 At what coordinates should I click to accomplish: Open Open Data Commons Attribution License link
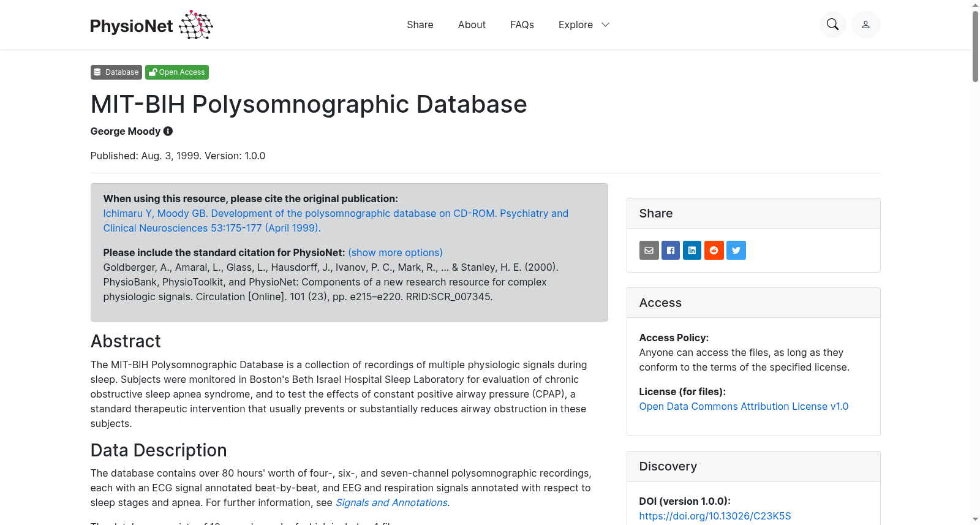pos(744,406)
